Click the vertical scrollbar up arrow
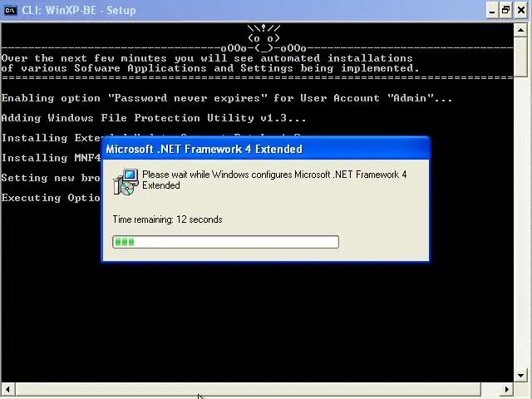Screen dimensions: 532x399 click(521, 30)
